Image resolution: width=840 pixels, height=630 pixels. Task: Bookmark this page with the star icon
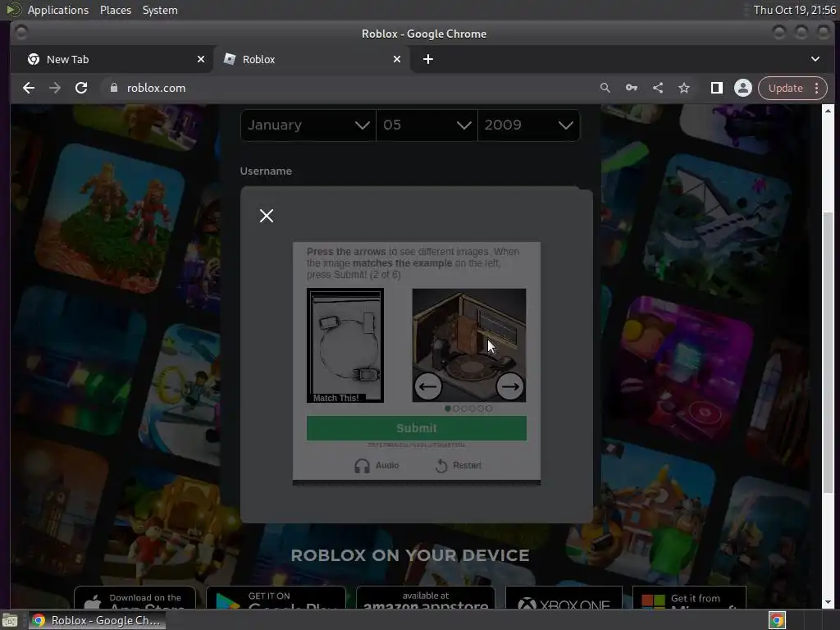tap(684, 88)
